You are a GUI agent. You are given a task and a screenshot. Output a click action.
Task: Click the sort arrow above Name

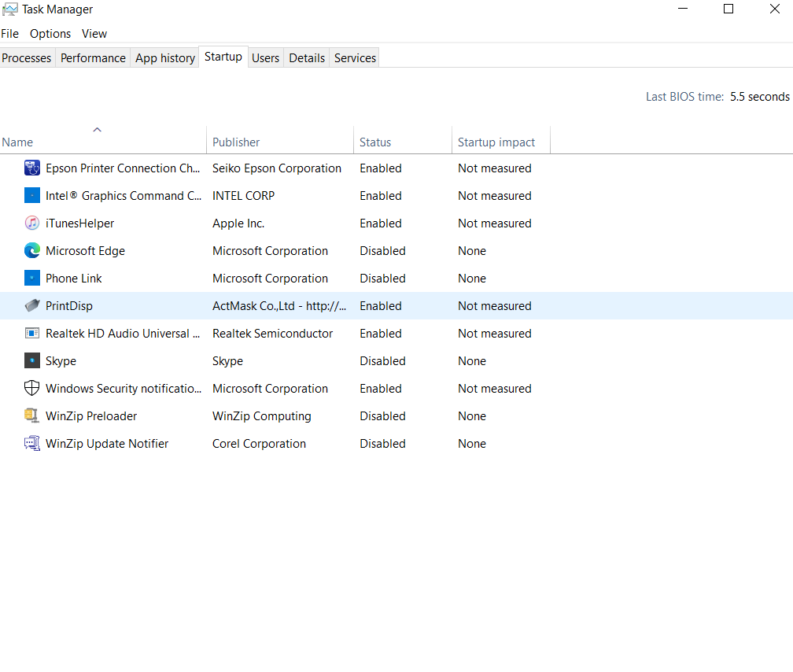pos(97,130)
